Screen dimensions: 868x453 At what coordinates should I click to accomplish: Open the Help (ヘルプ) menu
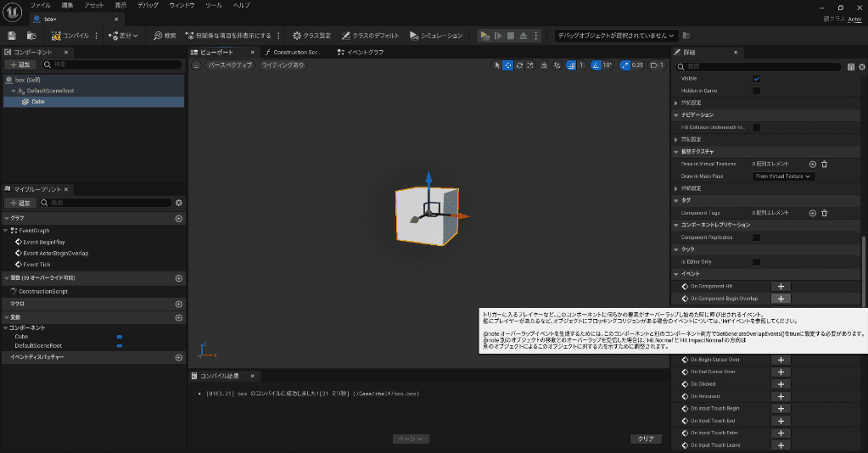tap(241, 5)
